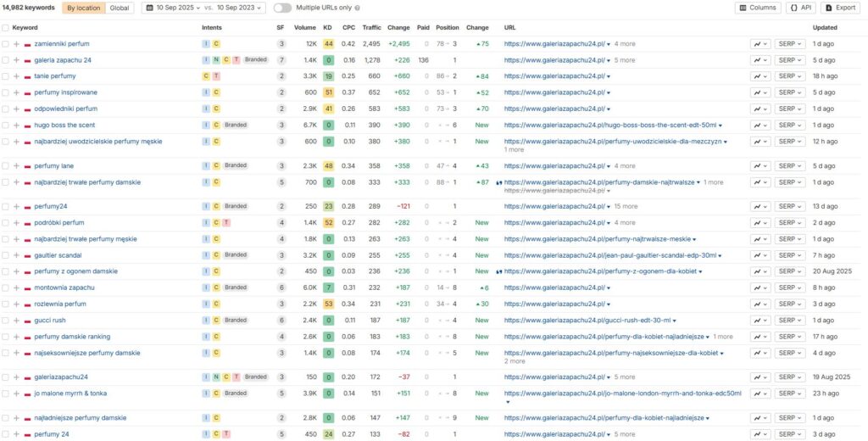Viewport: 868px width, 441px height.
Task: Check the box for odpowiedniki perfum
Action: pyautogui.click(x=6, y=109)
